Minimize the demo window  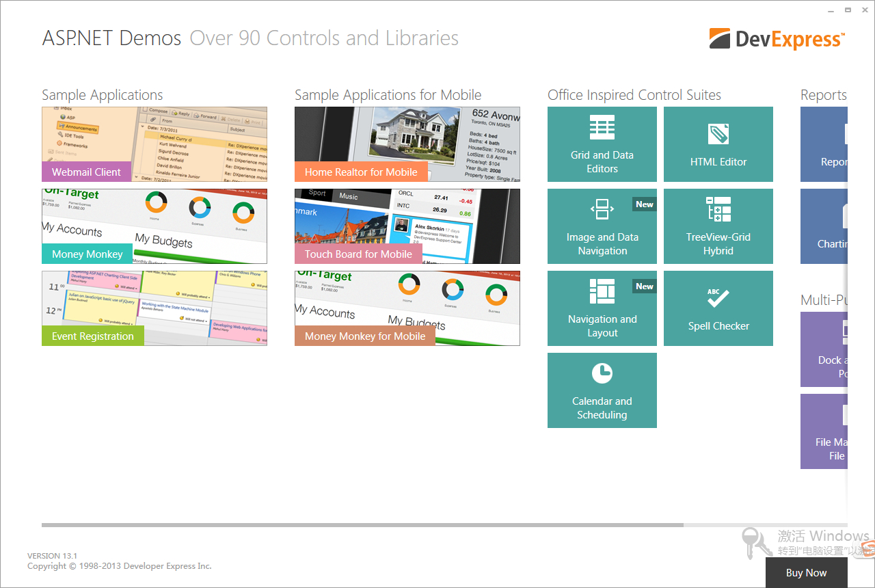(831, 10)
